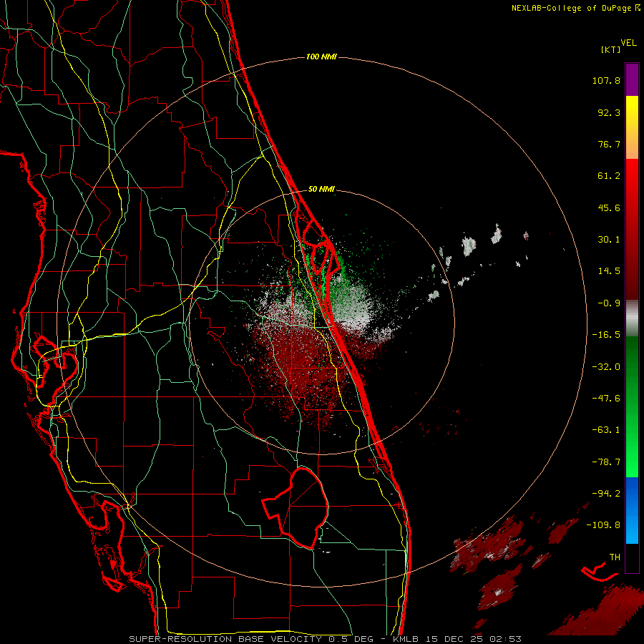Click the Super-Resolution Base Velocity caption
This screenshot has height=644, width=644.
[325, 639]
